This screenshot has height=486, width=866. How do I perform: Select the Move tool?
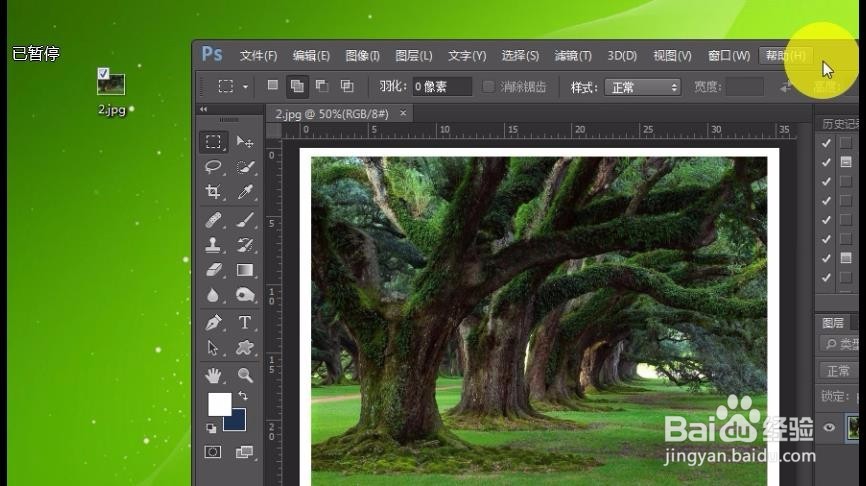pos(245,142)
